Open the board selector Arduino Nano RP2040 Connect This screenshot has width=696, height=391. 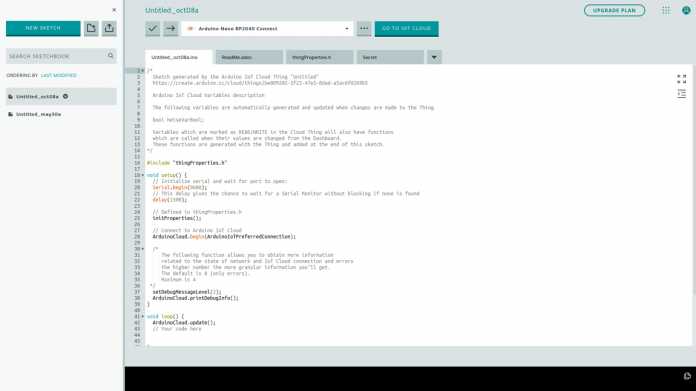267,28
